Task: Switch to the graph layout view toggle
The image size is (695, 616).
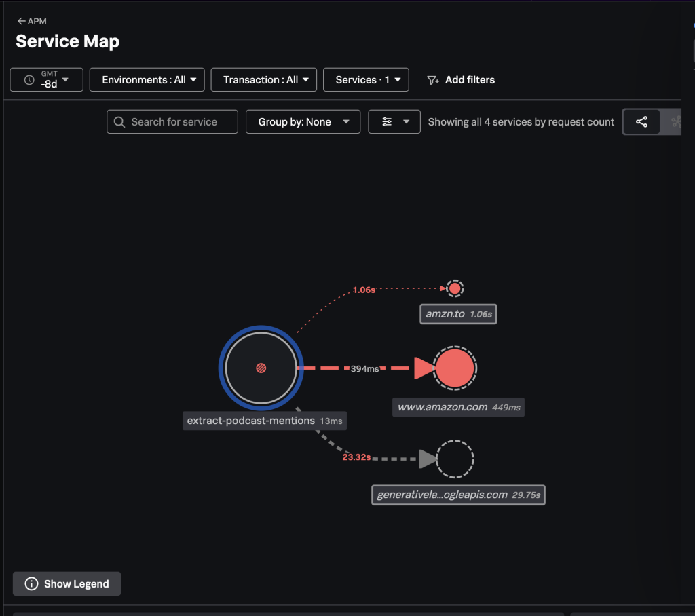Action: tap(641, 122)
